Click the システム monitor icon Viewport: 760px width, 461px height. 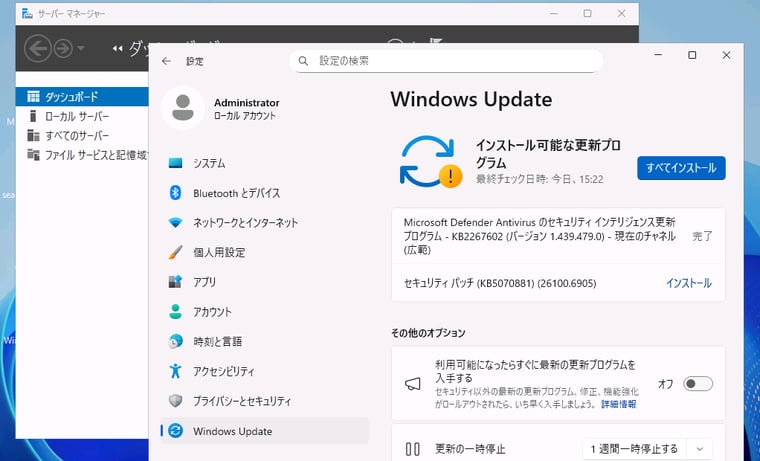tap(175, 163)
